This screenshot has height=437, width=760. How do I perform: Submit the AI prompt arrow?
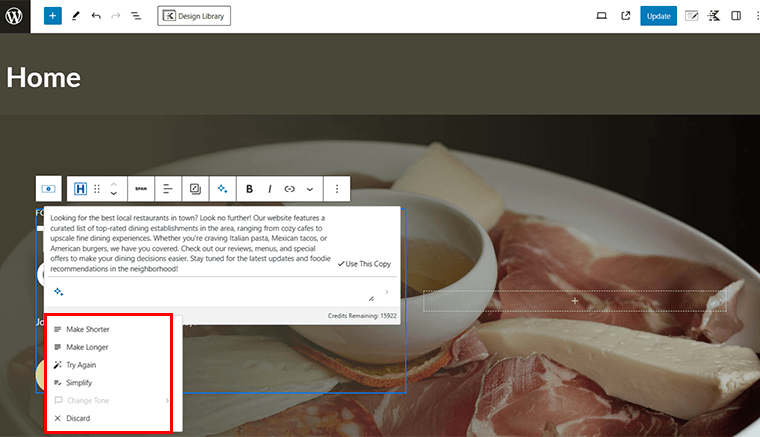(387, 292)
